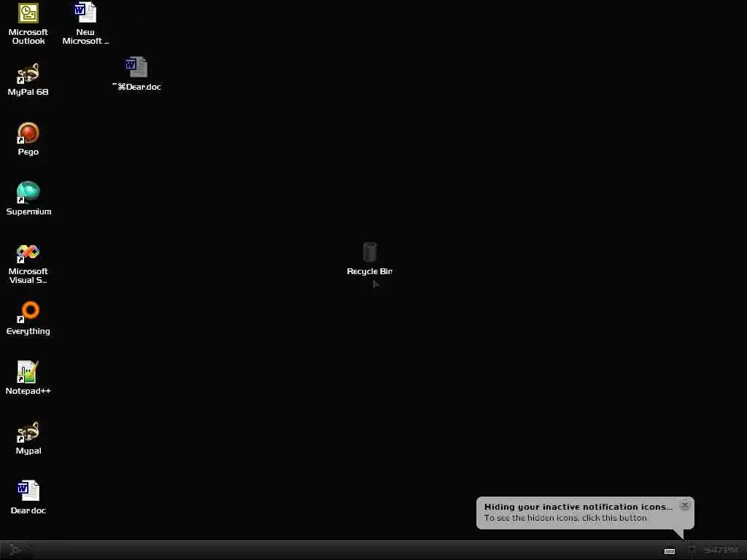
Task: Click the Start button on the taskbar
Action: pyautogui.click(x=16, y=550)
